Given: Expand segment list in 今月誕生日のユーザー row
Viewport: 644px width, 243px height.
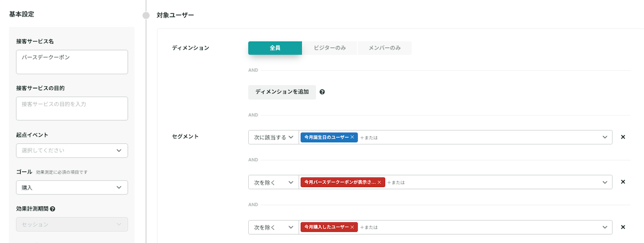Looking at the screenshot, I should coord(605,137).
